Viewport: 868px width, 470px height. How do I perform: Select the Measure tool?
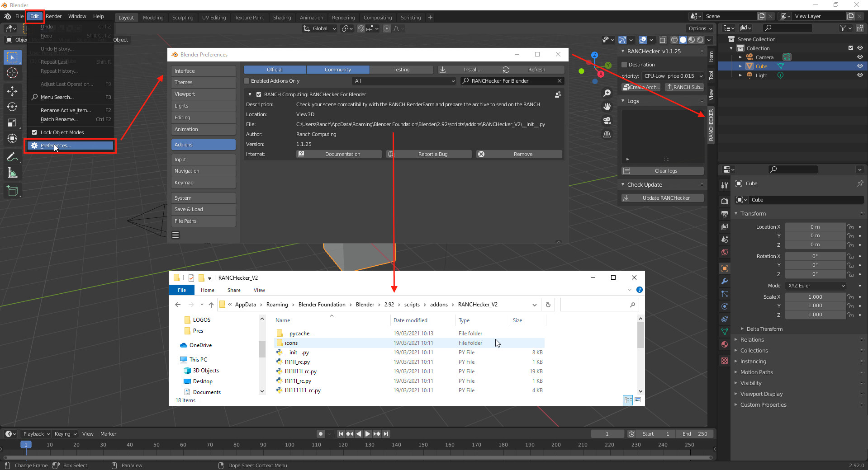point(12,173)
